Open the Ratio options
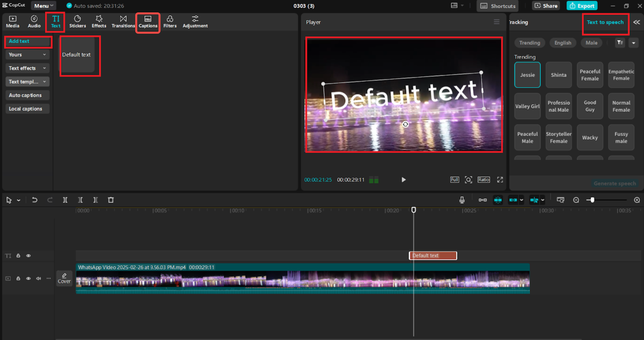 484,180
